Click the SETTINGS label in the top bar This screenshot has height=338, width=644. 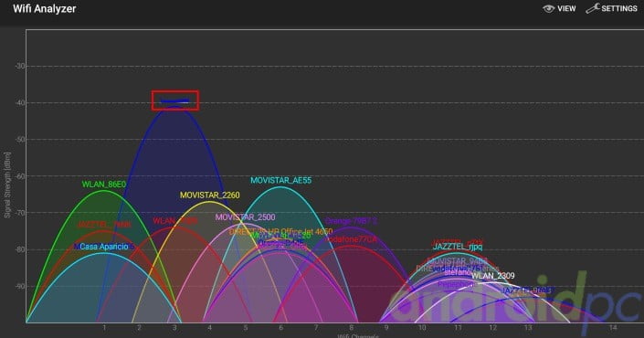619,8
